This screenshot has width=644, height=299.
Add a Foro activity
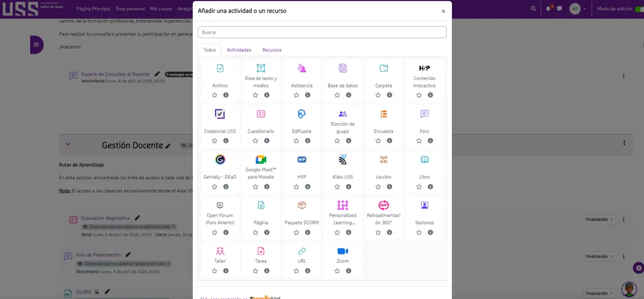[x=424, y=114]
